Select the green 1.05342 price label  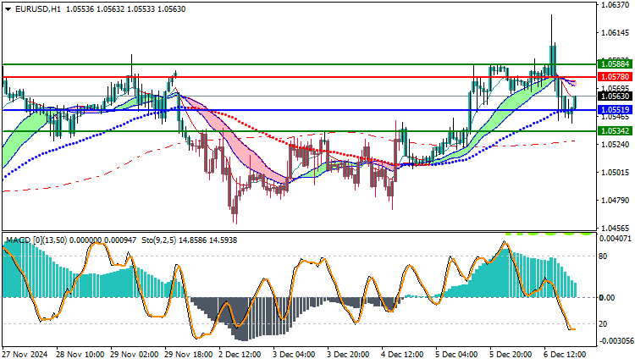615,130
